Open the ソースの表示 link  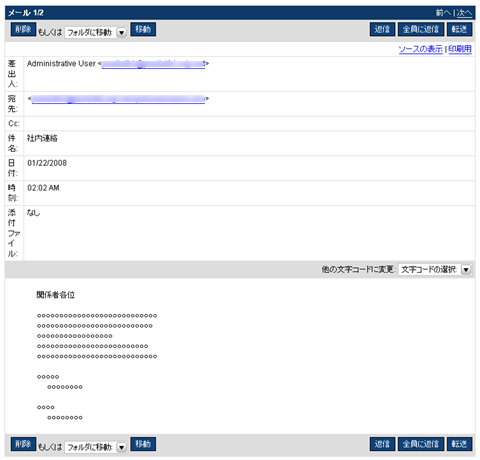click(421, 49)
